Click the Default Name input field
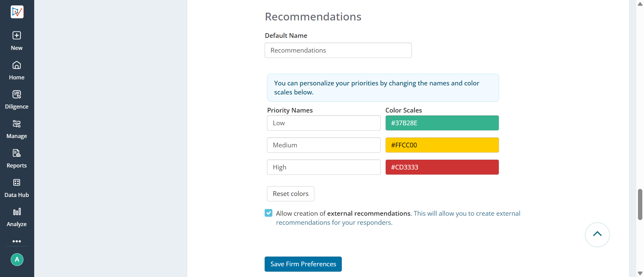644x277 pixels. click(x=338, y=50)
